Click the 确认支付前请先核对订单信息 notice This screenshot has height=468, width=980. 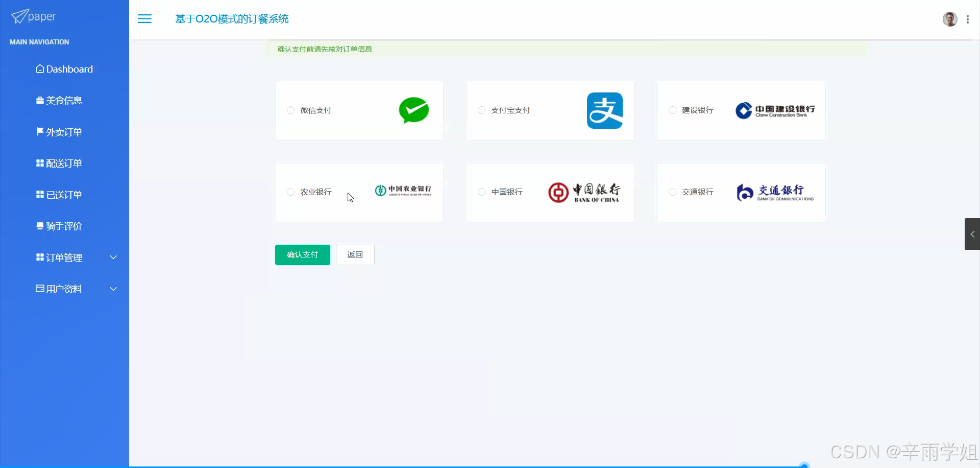(x=325, y=49)
